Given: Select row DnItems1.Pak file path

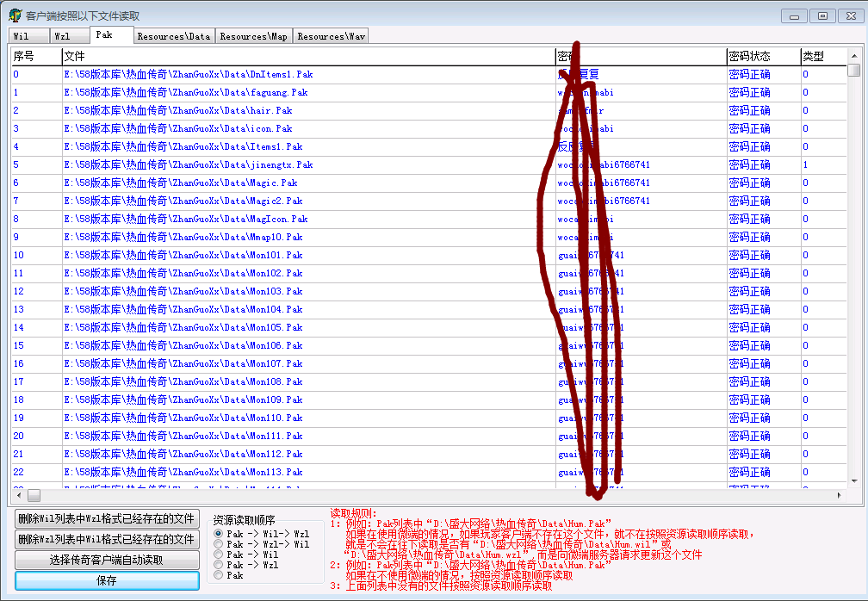Looking at the screenshot, I should point(189,74).
